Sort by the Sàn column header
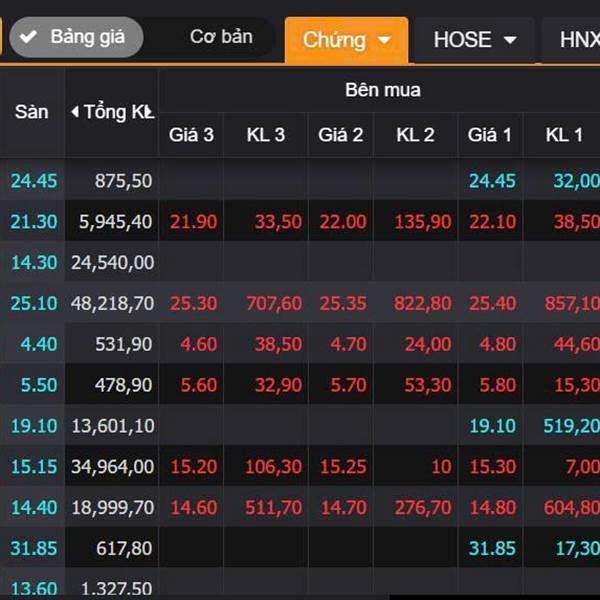Viewport: 600px width, 600px height. pos(32,112)
